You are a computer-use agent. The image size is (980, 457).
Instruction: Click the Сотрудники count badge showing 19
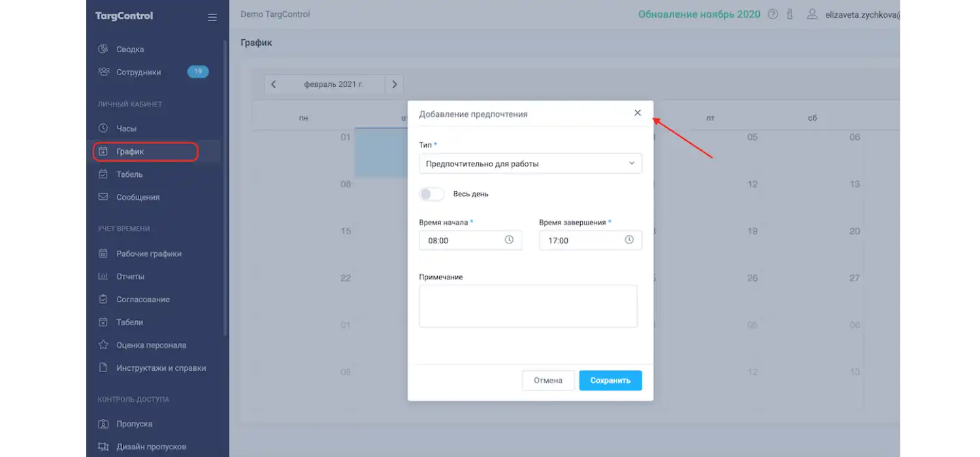tap(198, 72)
